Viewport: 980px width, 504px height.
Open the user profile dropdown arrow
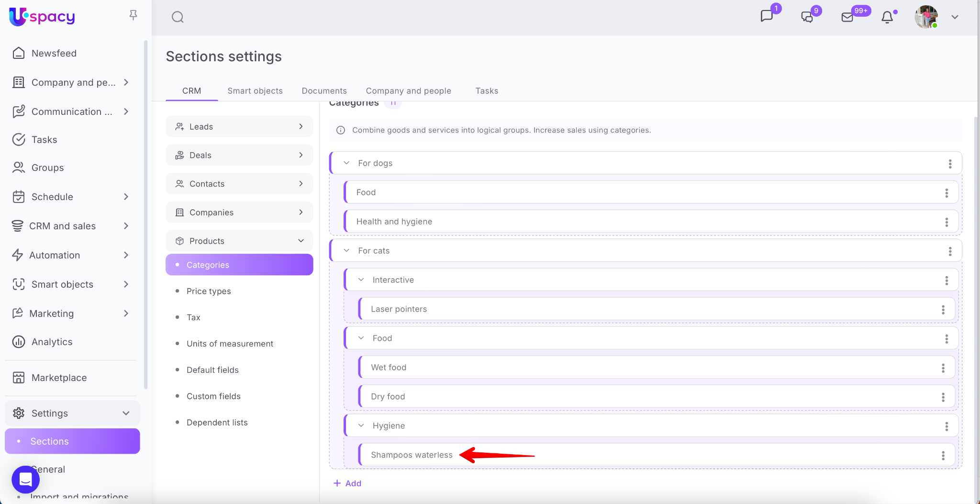coord(955,17)
